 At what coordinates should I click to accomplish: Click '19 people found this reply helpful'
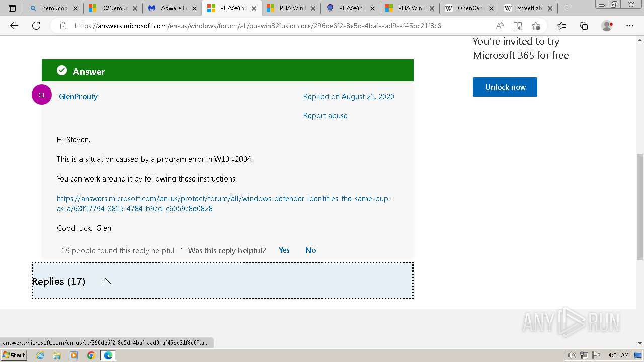click(x=118, y=251)
